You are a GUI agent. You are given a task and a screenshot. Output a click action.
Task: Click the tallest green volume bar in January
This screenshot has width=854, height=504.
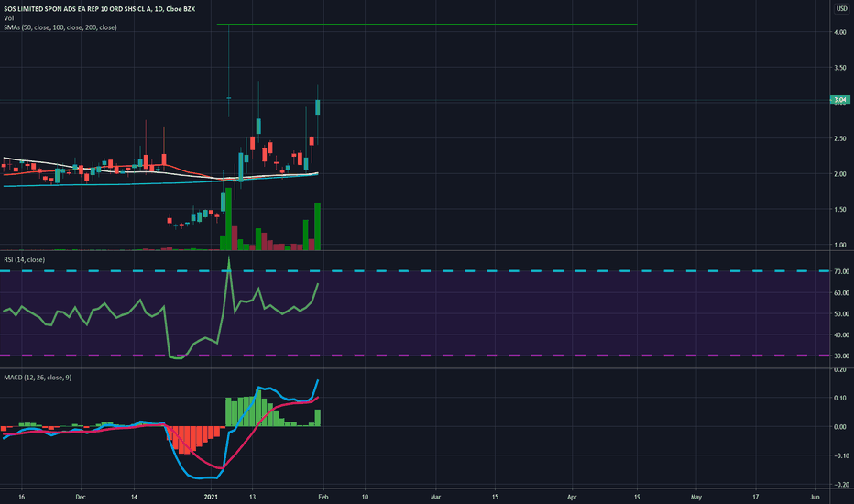[x=229, y=219]
